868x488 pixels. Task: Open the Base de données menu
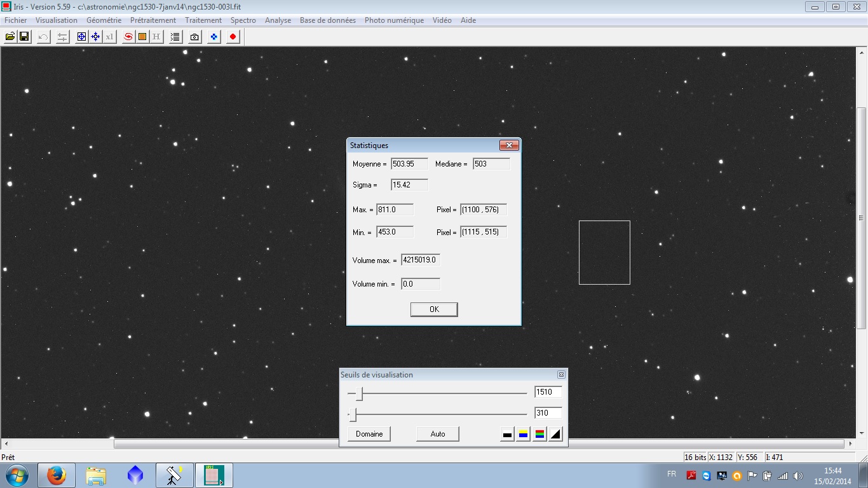click(328, 20)
